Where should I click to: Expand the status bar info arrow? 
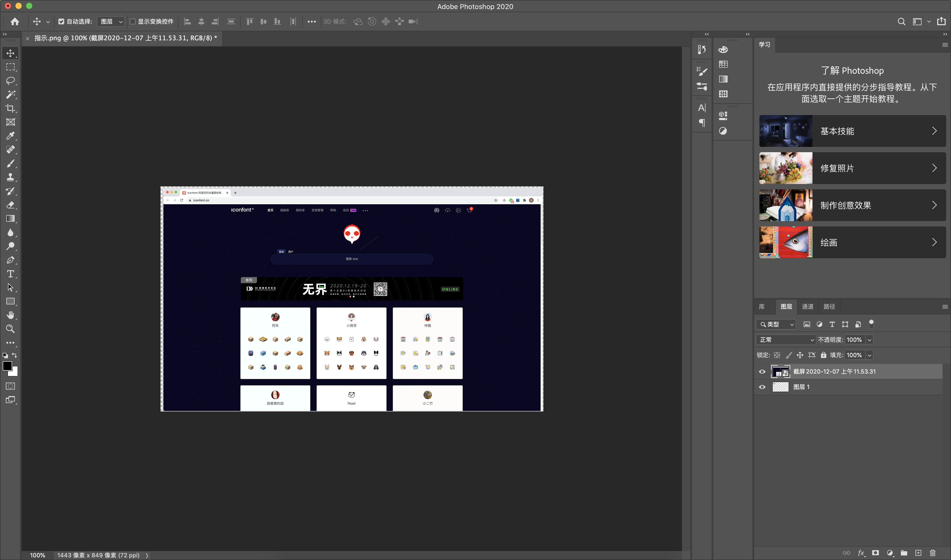click(147, 555)
